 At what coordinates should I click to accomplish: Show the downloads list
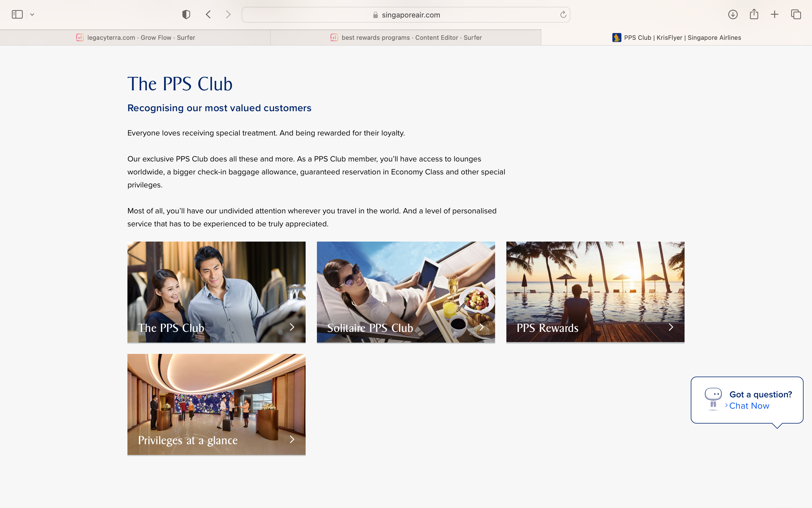pyautogui.click(x=733, y=14)
